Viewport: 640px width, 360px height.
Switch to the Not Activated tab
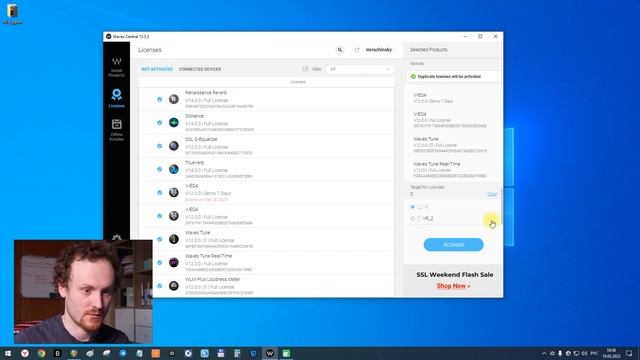[x=157, y=69]
